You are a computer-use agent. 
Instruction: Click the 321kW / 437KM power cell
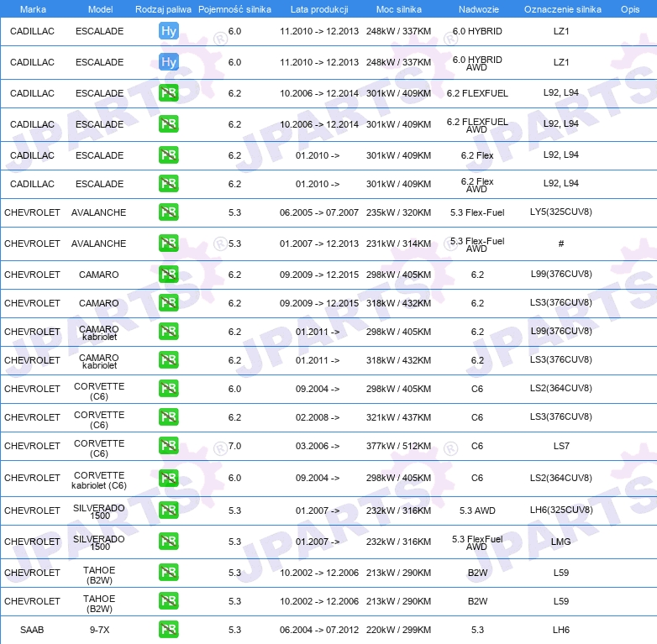pos(398,417)
